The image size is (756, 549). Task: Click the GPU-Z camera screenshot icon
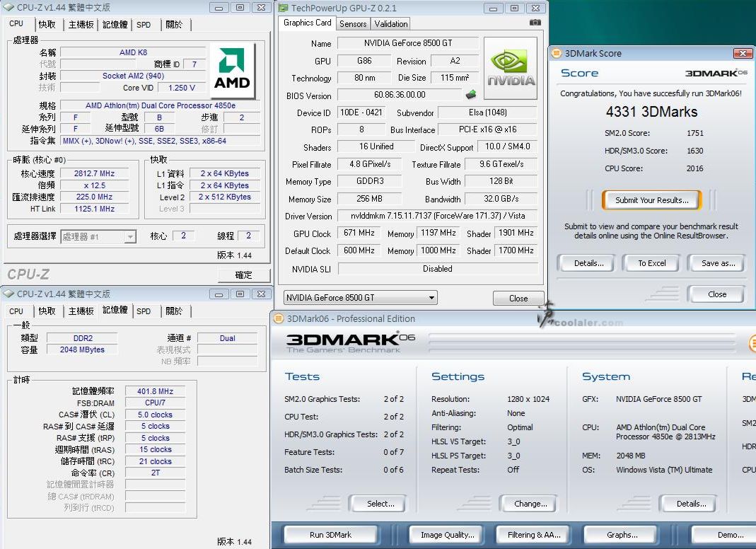535,23
